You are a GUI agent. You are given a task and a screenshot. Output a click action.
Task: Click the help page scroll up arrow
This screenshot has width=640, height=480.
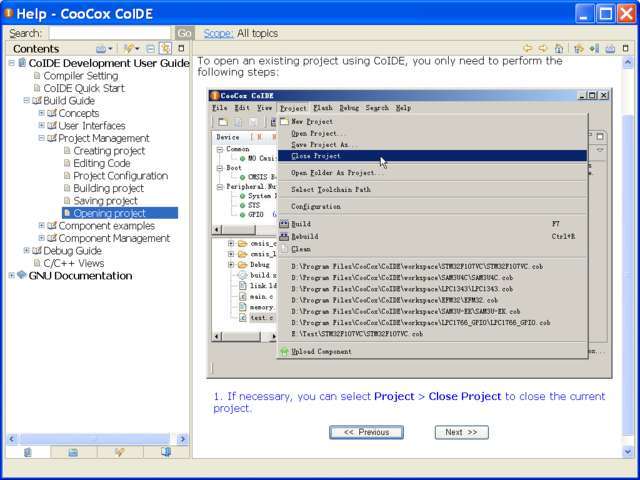pos(628,62)
